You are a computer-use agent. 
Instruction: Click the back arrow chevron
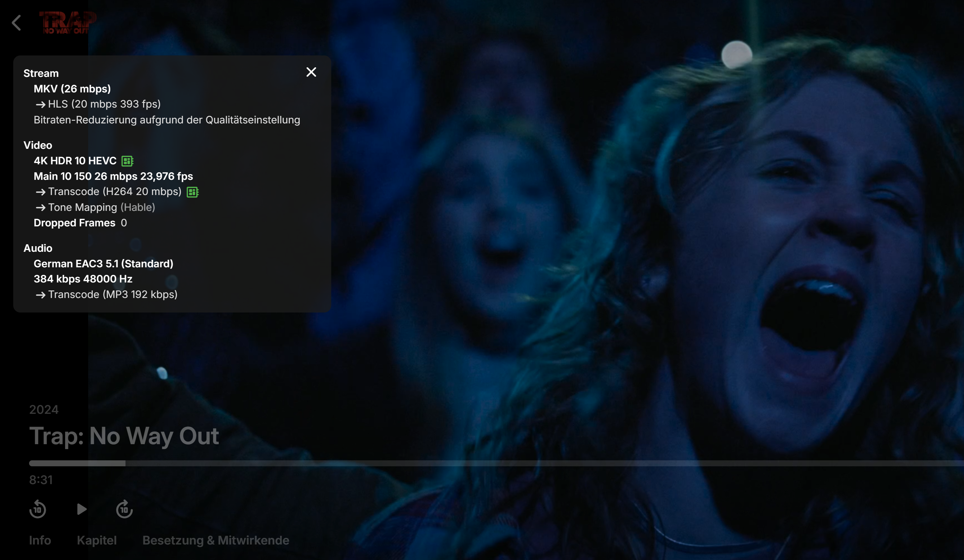[16, 23]
